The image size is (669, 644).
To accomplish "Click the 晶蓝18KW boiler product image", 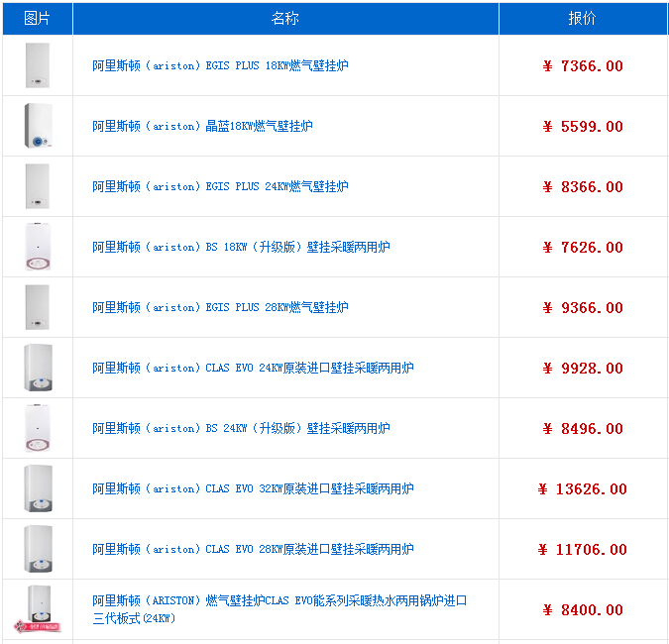I will 38,127.
